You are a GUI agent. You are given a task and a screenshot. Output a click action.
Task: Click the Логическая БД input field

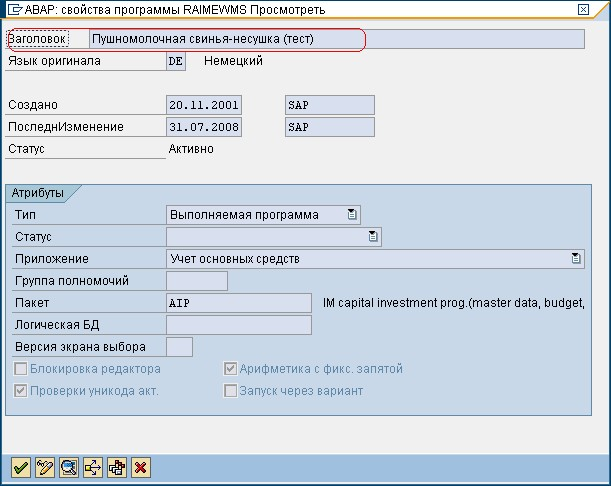pos(239,325)
